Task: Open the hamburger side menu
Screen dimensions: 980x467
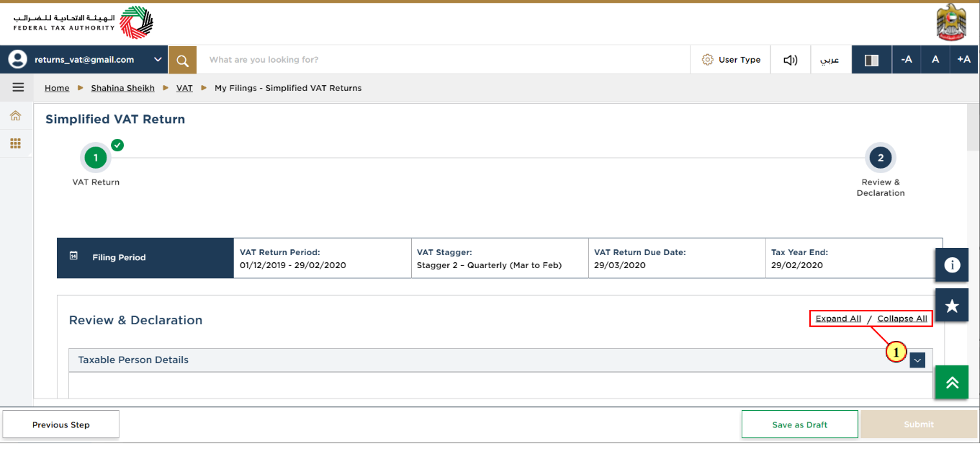Action: (x=18, y=87)
